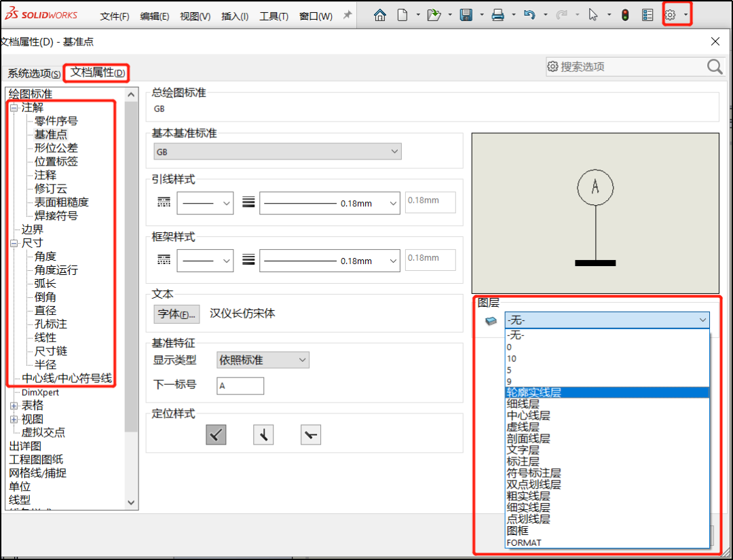This screenshot has width=733, height=560.
Task: Open the 引线样式 0.18mm thickness dropdown
Action: [x=329, y=202]
